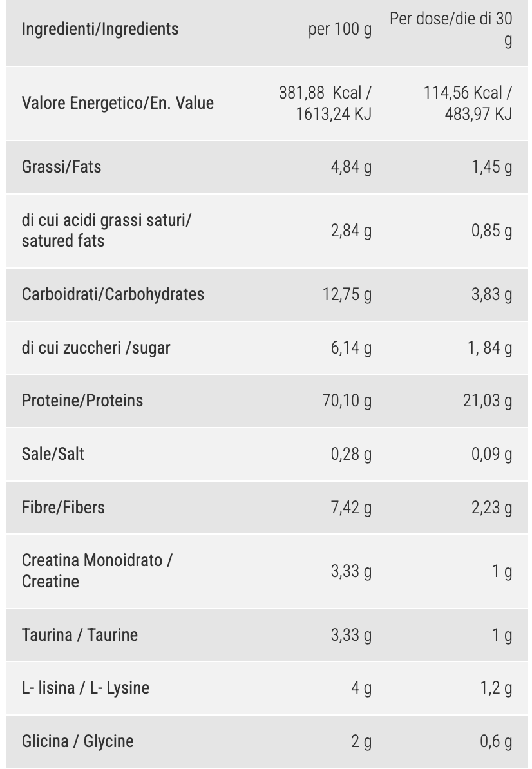Select the Carboidrati/Carbohydrates label

click(x=113, y=294)
